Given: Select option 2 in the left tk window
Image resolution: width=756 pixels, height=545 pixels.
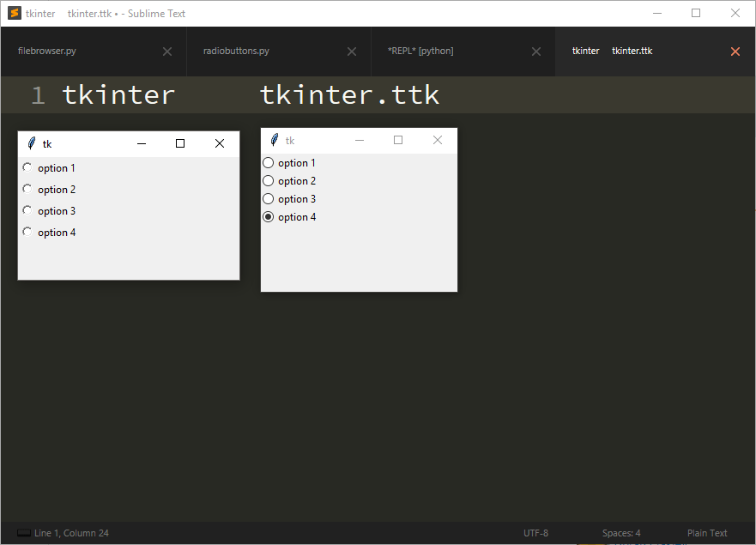Looking at the screenshot, I should pyautogui.click(x=27, y=189).
